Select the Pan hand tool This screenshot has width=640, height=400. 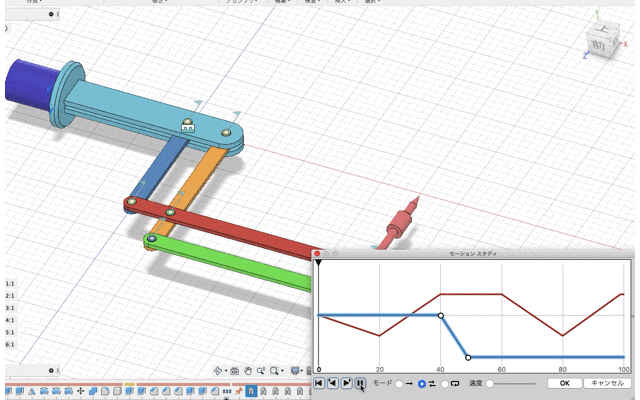point(248,371)
